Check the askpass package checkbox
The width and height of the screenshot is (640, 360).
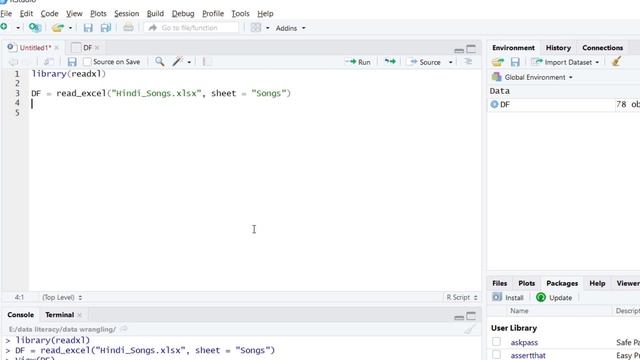pos(496,342)
